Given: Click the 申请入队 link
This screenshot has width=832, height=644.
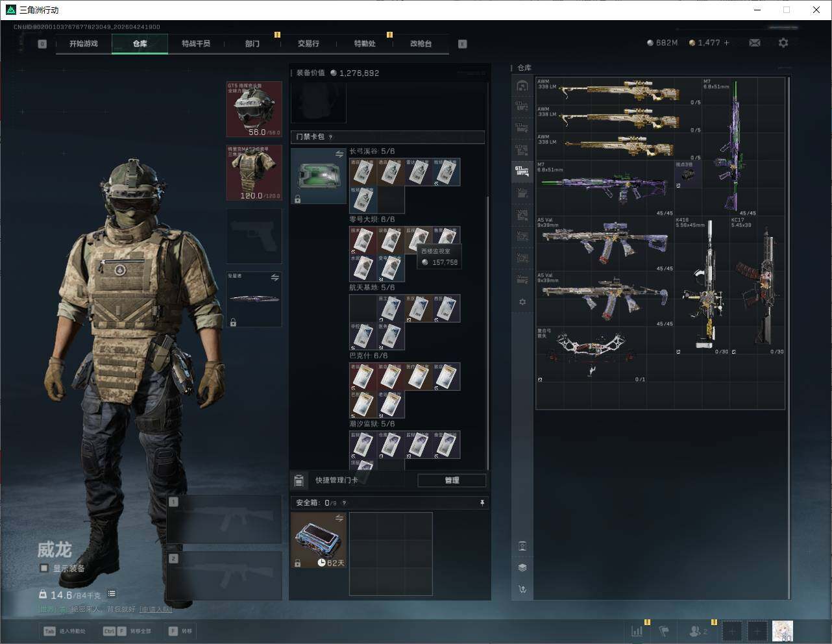Looking at the screenshot, I should [x=155, y=610].
